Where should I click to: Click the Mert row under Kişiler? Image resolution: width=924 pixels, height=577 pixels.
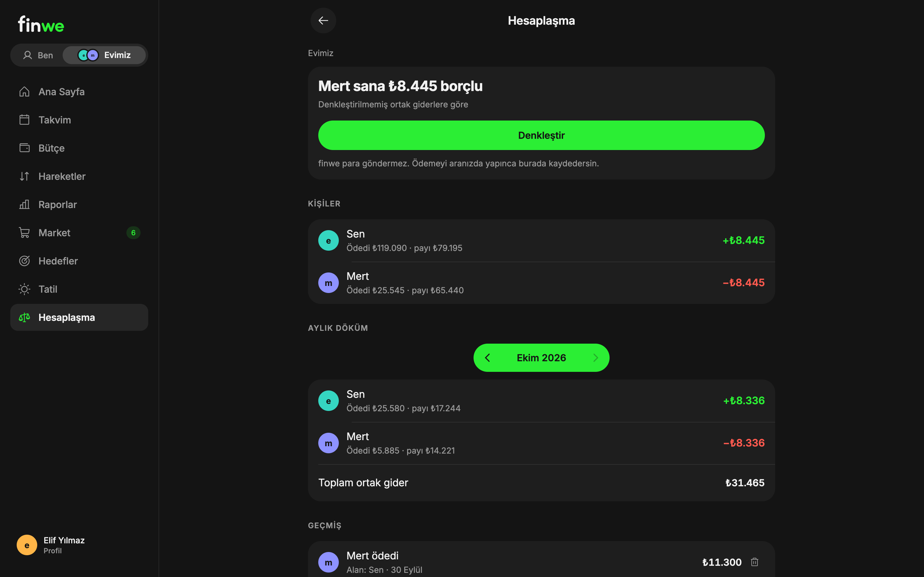[541, 283]
